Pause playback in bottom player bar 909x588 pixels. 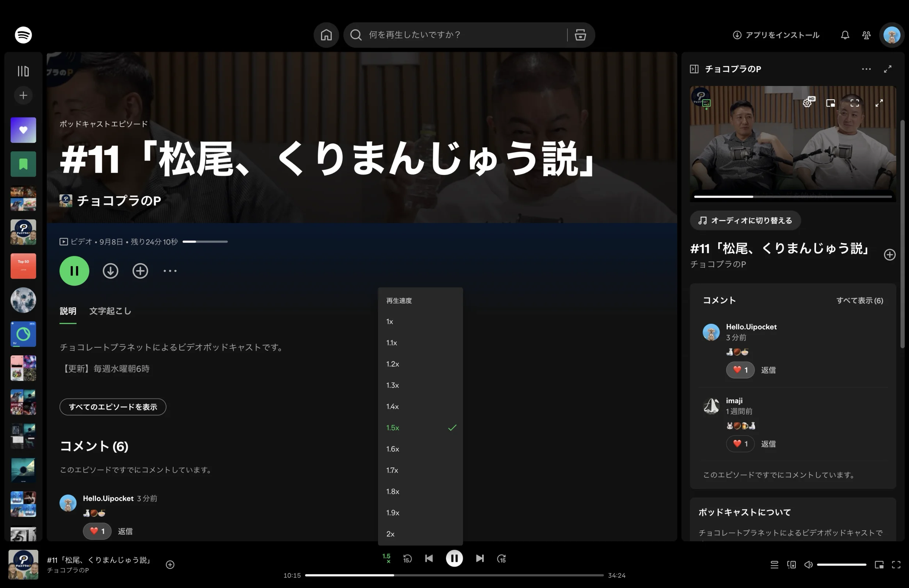[454, 559]
